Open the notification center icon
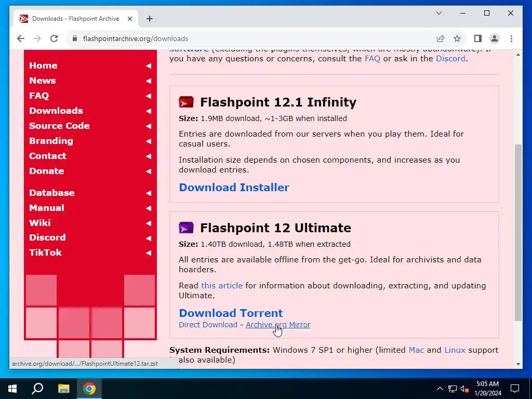This screenshot has height=399, width=532. [x=515, y=389]
